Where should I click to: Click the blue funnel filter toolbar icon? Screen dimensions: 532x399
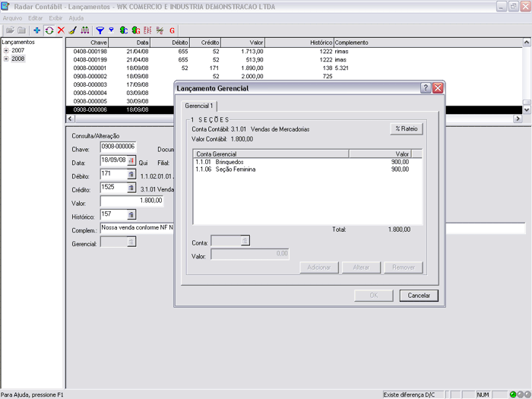tap(100, 30)
